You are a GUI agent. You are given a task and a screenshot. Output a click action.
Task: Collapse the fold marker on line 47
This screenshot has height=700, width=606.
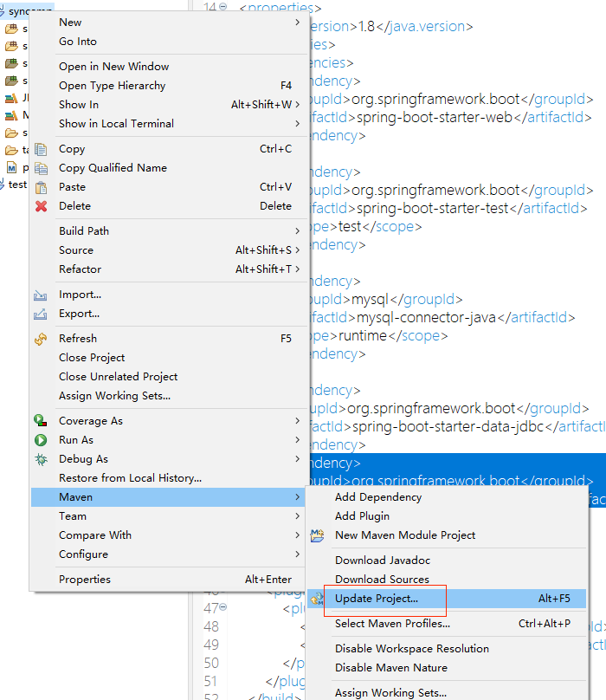pos(223,607)
